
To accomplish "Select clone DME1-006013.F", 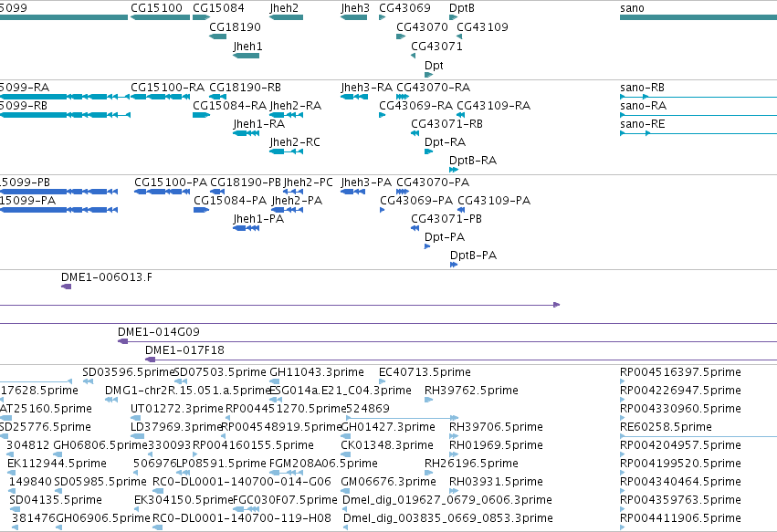I will (67, 287).
